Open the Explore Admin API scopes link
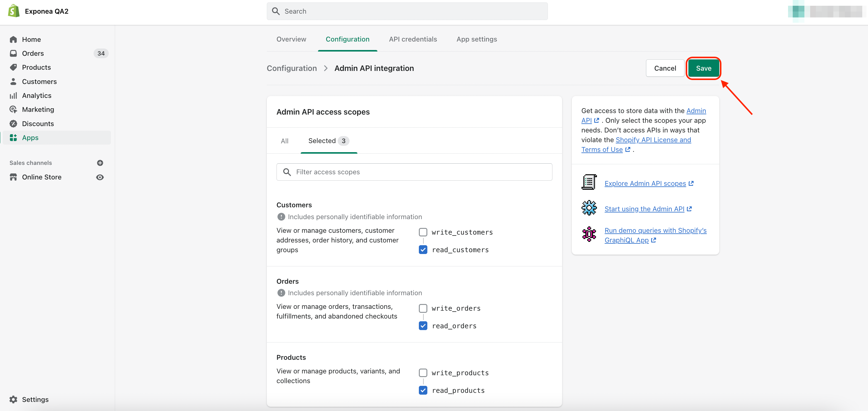The height and width of the screenshot is (411, 868). pos(645,183)
